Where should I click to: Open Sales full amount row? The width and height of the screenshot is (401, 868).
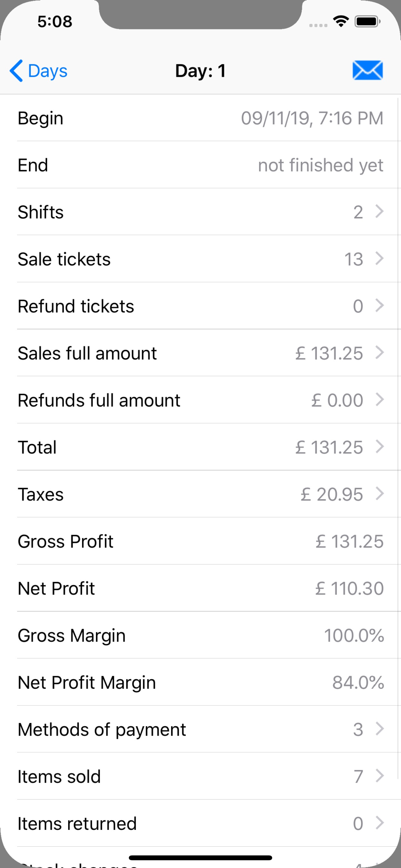point(200,353)
